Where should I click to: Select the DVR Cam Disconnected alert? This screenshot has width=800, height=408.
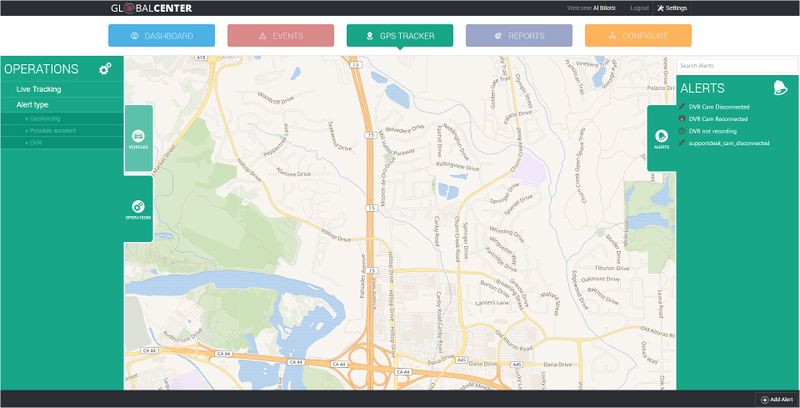click(719, 107)
